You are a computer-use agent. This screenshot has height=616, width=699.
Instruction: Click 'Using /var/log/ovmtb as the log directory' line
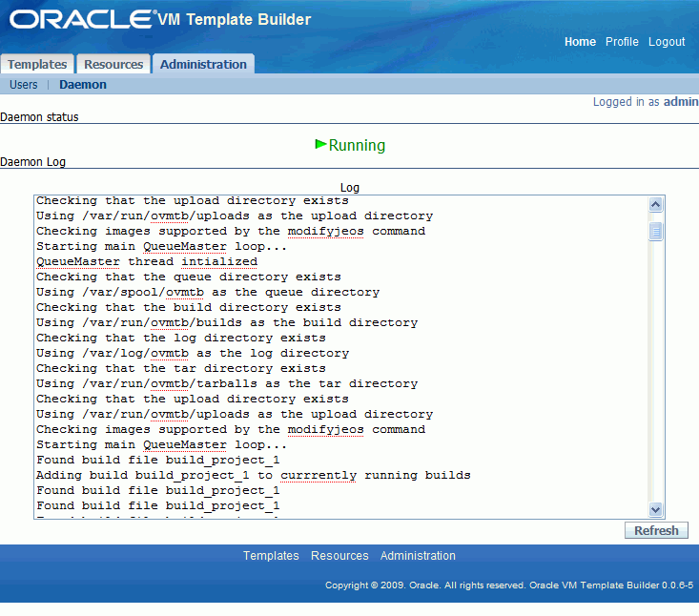[193, 354]
